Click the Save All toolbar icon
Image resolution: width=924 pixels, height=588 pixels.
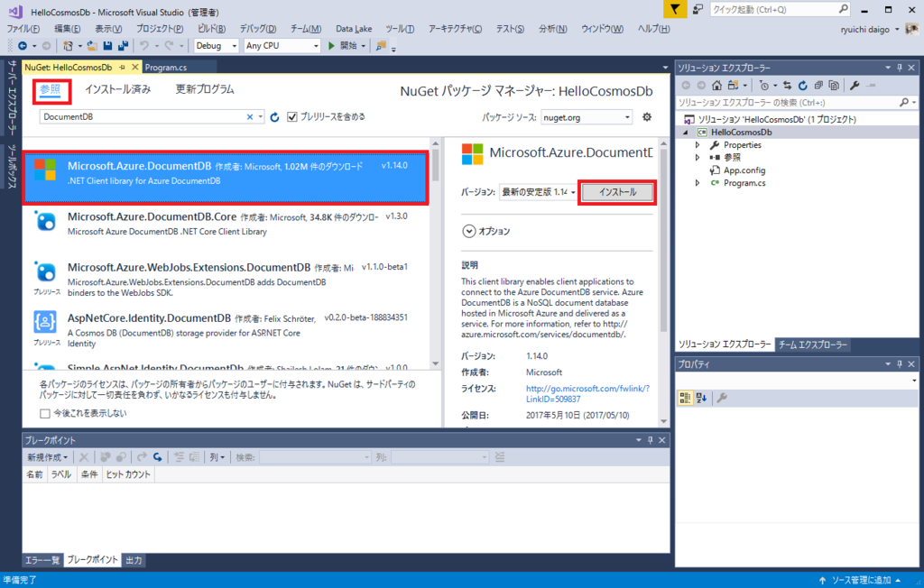[x=123, y=45]
